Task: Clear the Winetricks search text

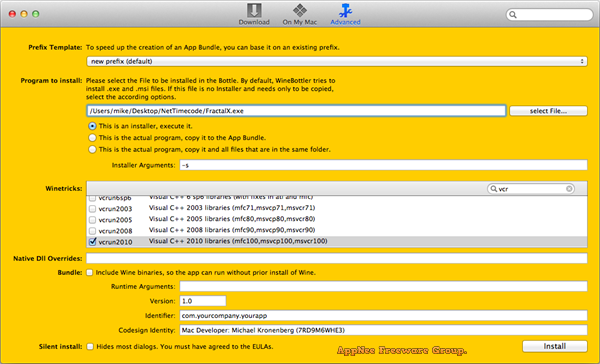Action: pyautogui.click(x=569, y=189)
